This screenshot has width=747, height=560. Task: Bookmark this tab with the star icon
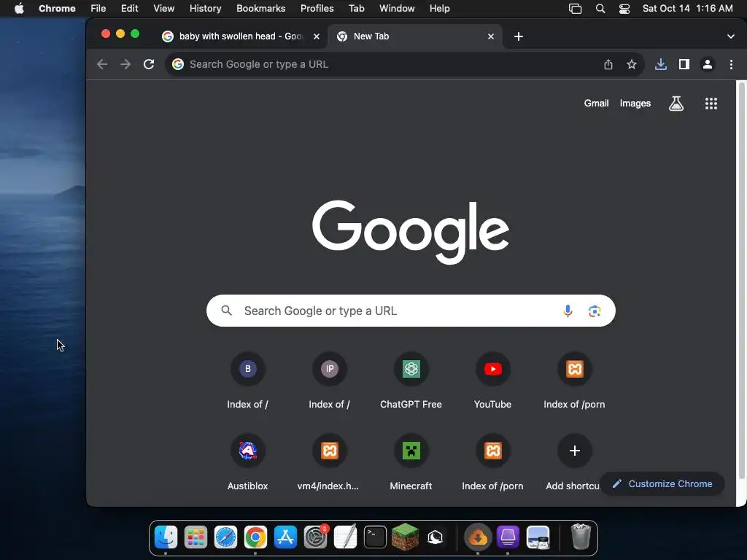click(x=631, y=64)
